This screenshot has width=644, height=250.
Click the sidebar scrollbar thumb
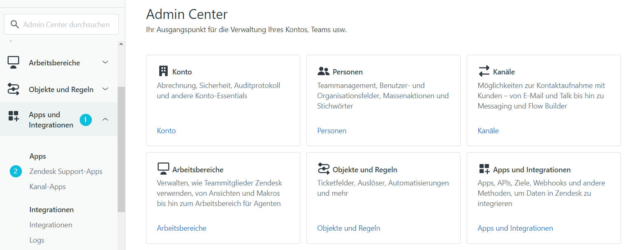coord(121,149)
